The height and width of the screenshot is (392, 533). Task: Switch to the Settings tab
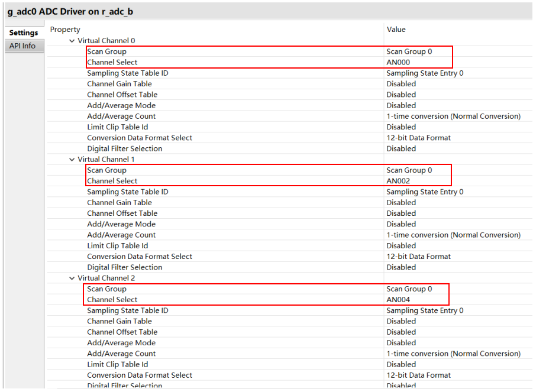(x=24, y=33)
